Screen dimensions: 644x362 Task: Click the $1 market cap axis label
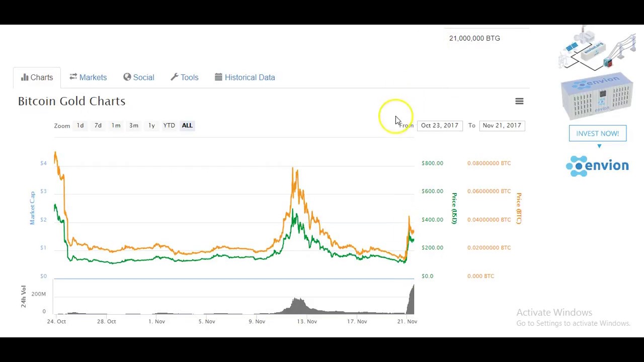tap(43, 247)
